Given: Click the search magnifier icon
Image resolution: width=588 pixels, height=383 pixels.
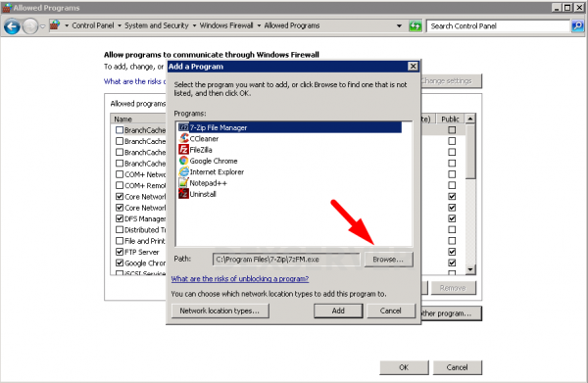Looking at the screenshot, I should (x=578, y=25).
